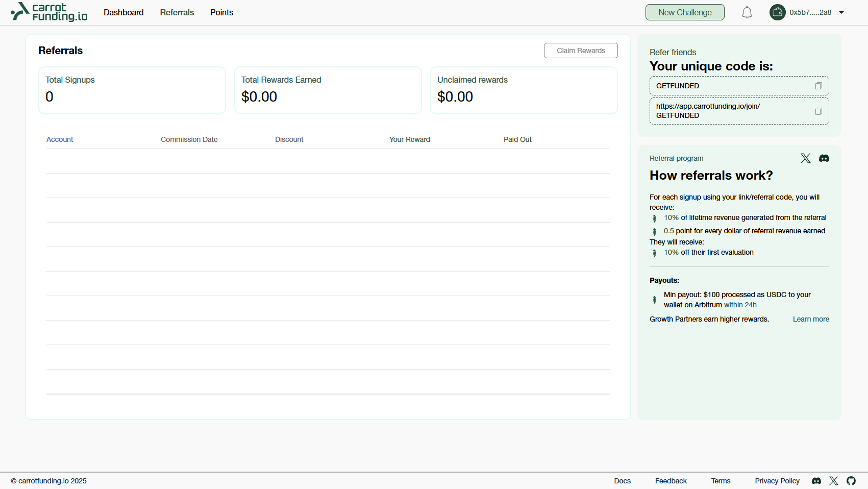
Task: Click the wallet address 0x5b7.....2a8
Action: point(810,12)
